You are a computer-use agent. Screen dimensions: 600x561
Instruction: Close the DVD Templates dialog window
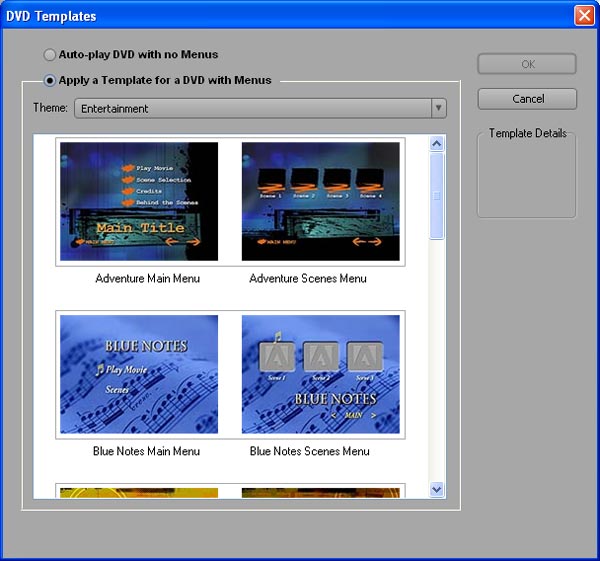pos(584,15)
